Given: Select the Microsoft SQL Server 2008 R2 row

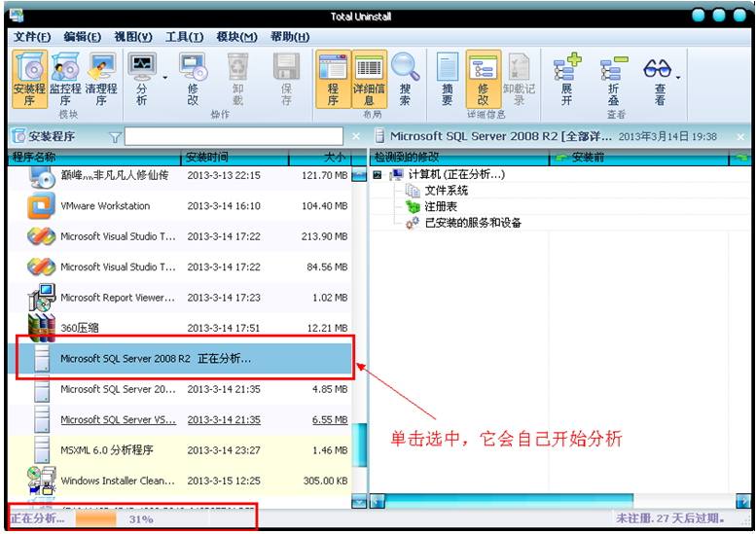Looking at the screenshot, I should (180, 358).
